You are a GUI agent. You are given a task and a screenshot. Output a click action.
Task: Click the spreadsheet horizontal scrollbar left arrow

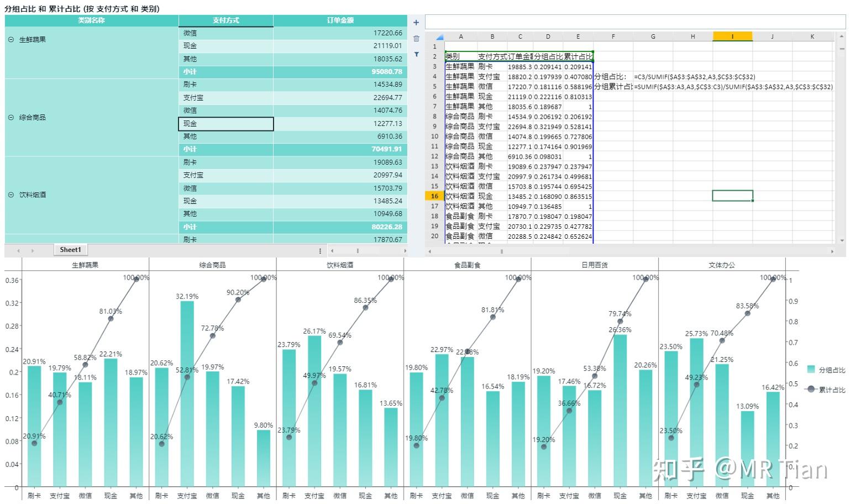pyautogui.click(x=430, y=251)
